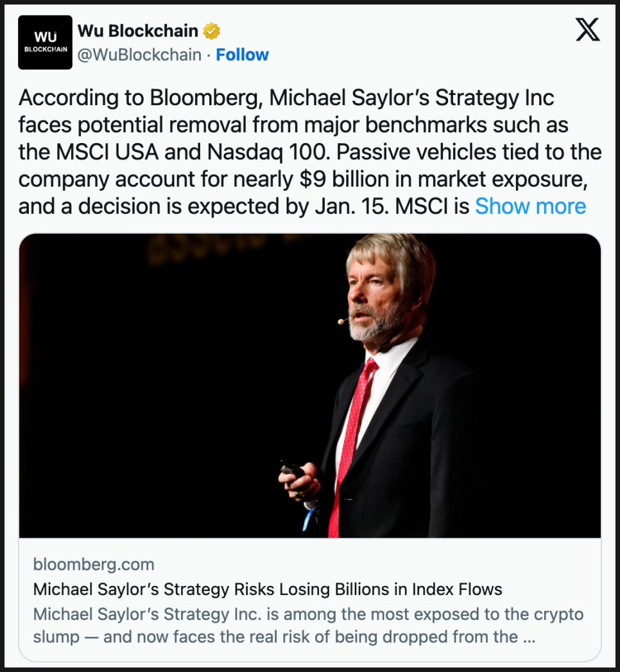The width and height of the screenshot is (620, 672).
Task: Open the X logo link
Action: 587,30
